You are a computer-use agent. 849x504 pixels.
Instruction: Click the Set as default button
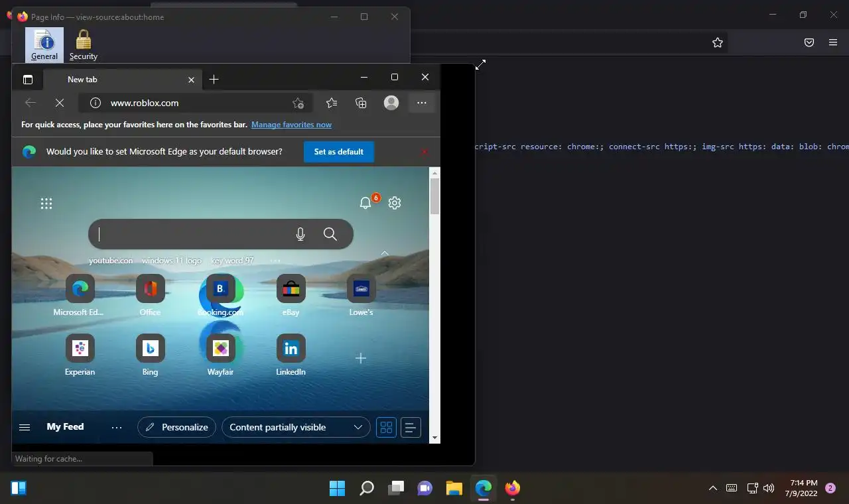tap(339, 152)
